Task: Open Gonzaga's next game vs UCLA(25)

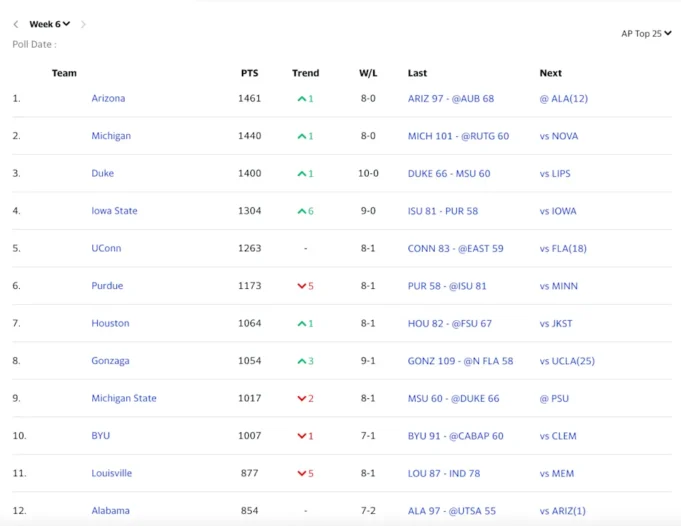Action: click(566, 361)
